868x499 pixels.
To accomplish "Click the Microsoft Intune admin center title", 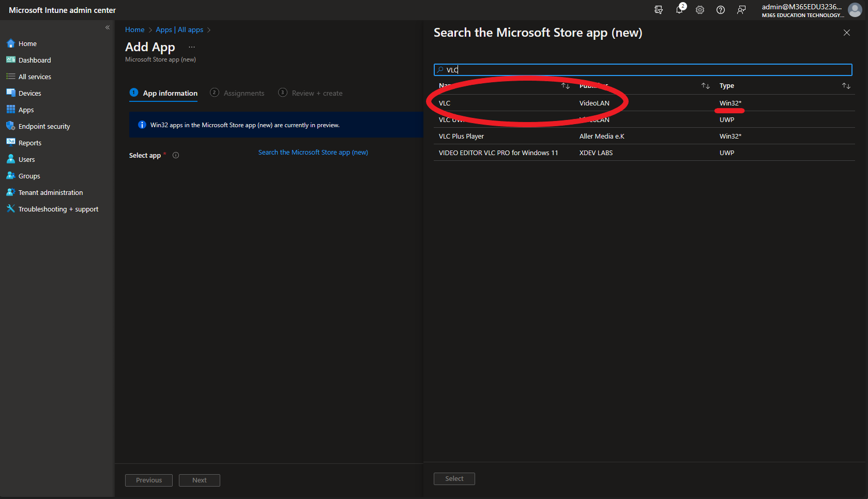I will (x=62, y=10).
